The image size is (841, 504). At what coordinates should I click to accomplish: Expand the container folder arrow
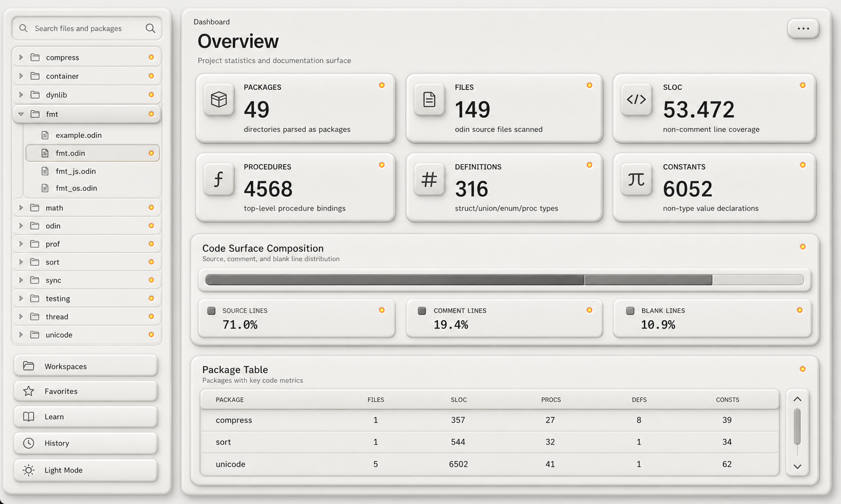coord(21,76)
